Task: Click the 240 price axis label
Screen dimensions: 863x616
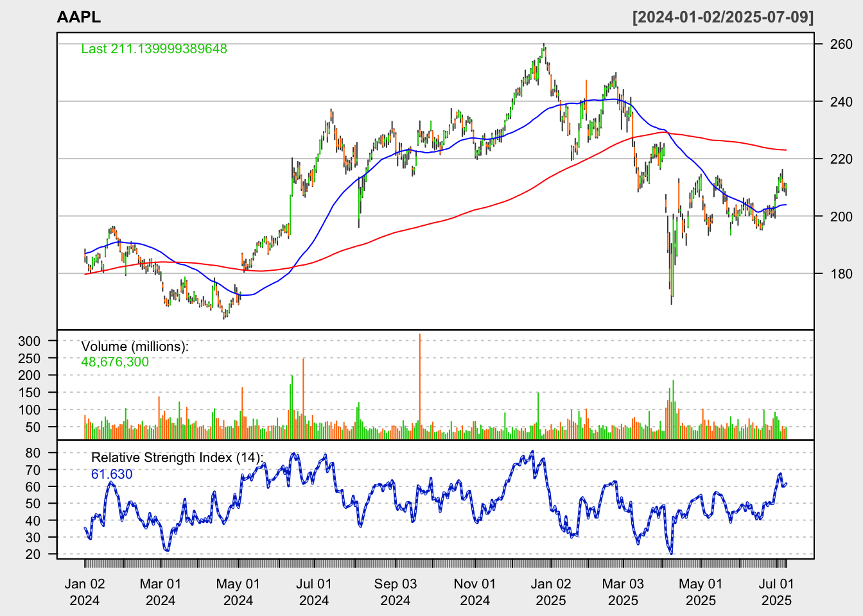Action: coord(841,101)
